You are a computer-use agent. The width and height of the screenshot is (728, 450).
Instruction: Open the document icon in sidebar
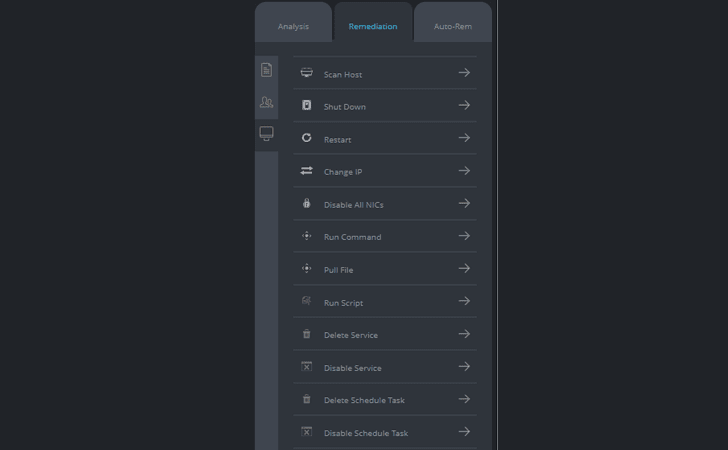[x=266, y=70]
